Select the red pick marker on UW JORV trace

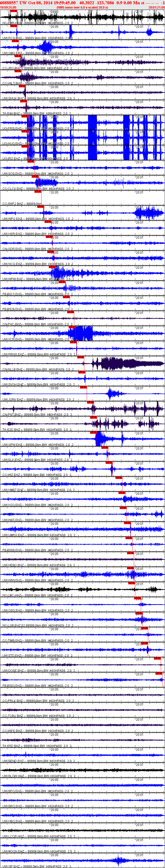pos(83,387)
